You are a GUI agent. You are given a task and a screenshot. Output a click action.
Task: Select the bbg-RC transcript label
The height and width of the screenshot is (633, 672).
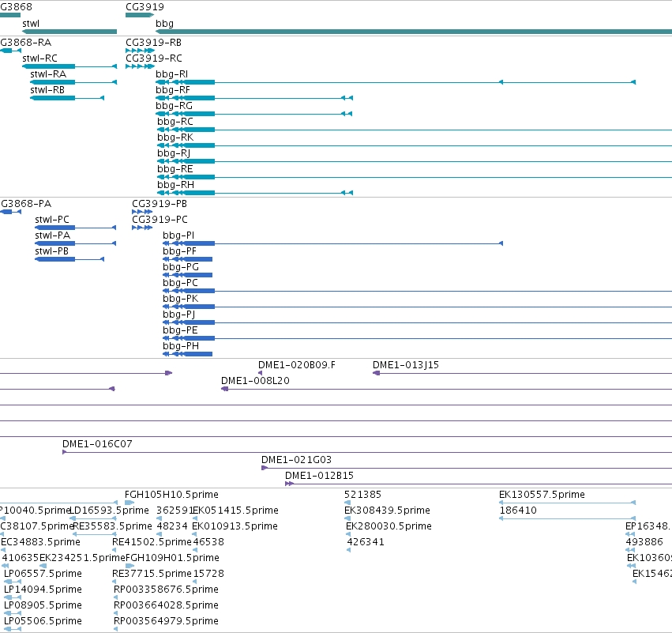(x=175, y=122)
